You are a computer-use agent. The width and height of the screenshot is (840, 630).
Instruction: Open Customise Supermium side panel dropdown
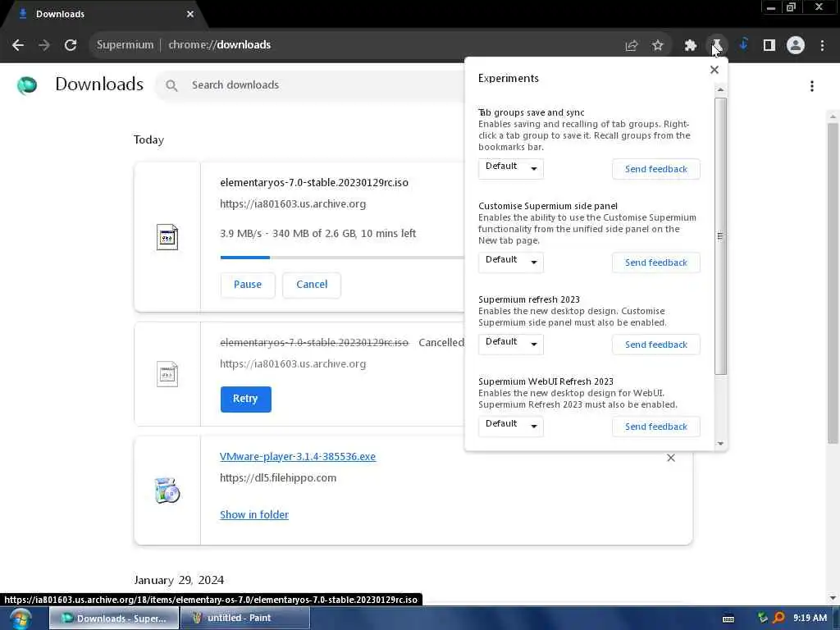510,262
